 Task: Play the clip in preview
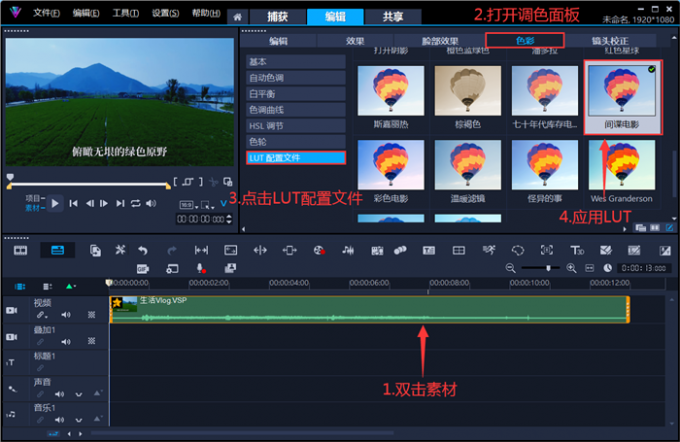(55, 203)
